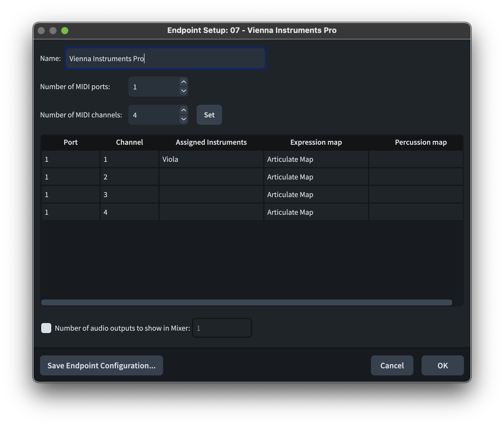Select the Viola assigned instrument cell
504x426 pixels.
click(211, 159)
